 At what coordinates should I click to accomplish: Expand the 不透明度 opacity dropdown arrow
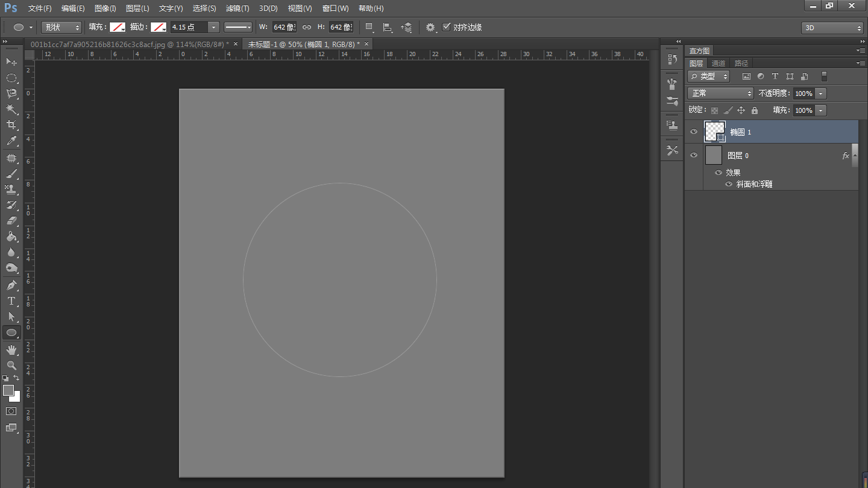tap(820, 93)
